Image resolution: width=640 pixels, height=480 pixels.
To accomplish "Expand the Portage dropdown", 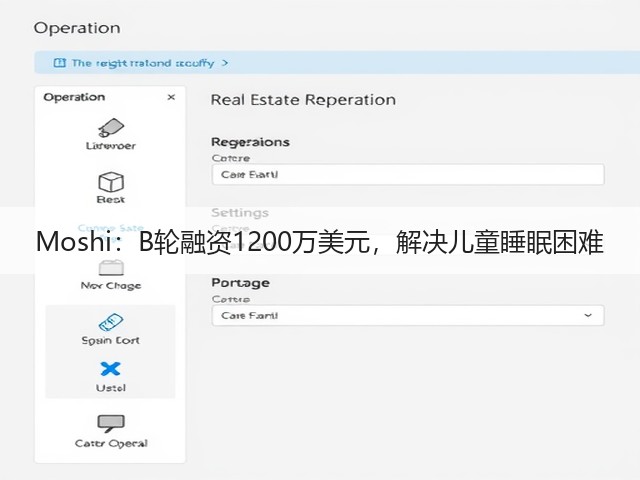I will [x=408, y=316].
